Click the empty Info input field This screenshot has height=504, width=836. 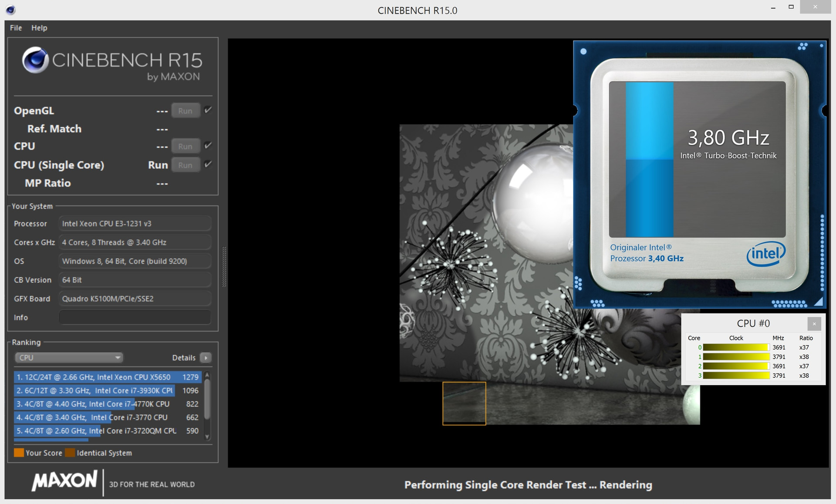pos(135,317)
